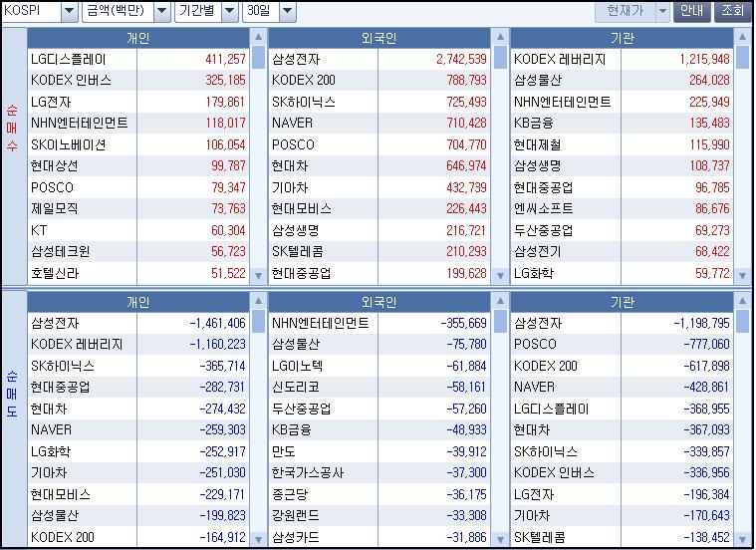Image resolution: width=756 pixels, height=550 pixels.
Task: Click scroll-up arrow of 순매수 외국인 list
Action: 500,37
